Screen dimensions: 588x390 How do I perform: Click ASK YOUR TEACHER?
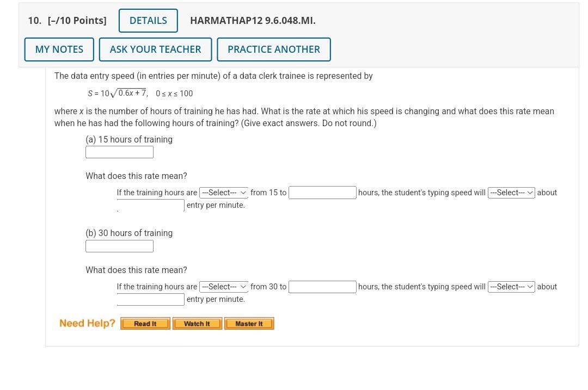(x=155, y=49)
